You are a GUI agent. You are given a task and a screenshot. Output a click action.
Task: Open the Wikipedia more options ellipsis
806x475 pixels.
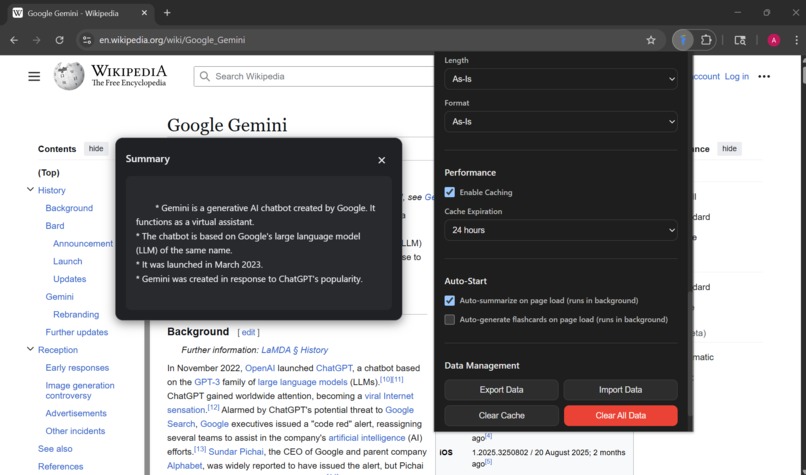764,77
